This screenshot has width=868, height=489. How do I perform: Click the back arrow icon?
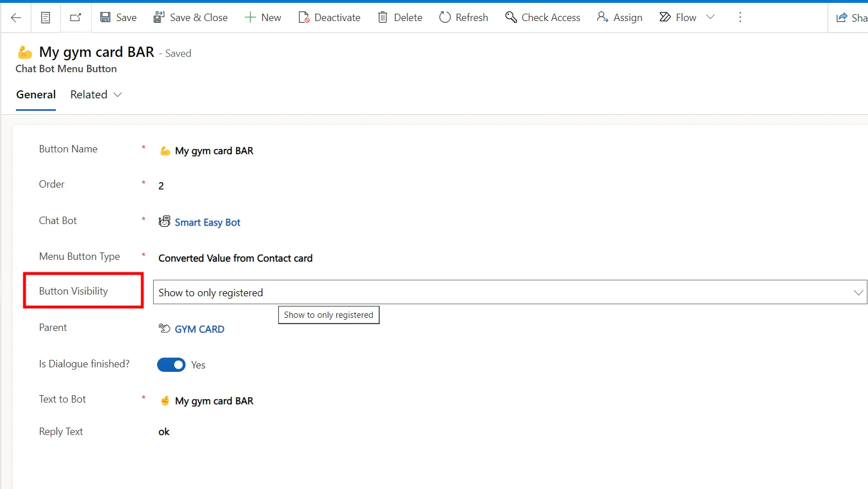tap(16, 18)
